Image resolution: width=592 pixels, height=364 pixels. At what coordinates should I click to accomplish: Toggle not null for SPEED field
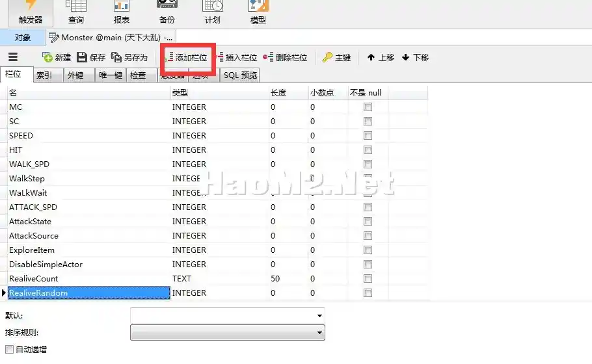pos(368,136)
